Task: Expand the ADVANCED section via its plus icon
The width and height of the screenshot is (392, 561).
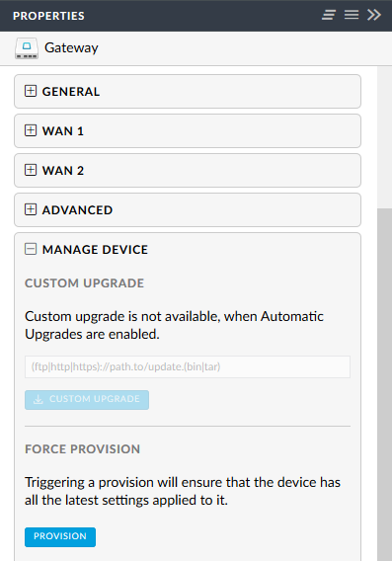Action: coord(31,209)
